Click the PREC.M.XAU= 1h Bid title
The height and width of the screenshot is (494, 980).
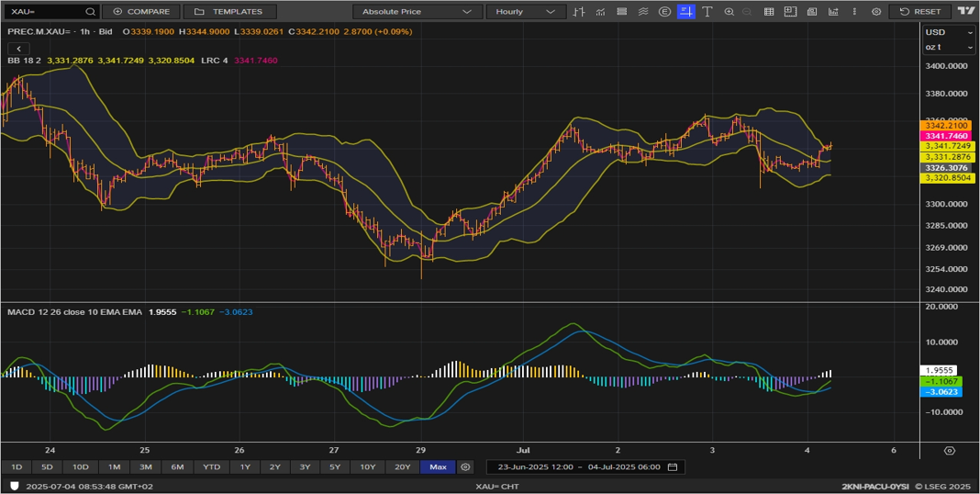pos(61,31)
